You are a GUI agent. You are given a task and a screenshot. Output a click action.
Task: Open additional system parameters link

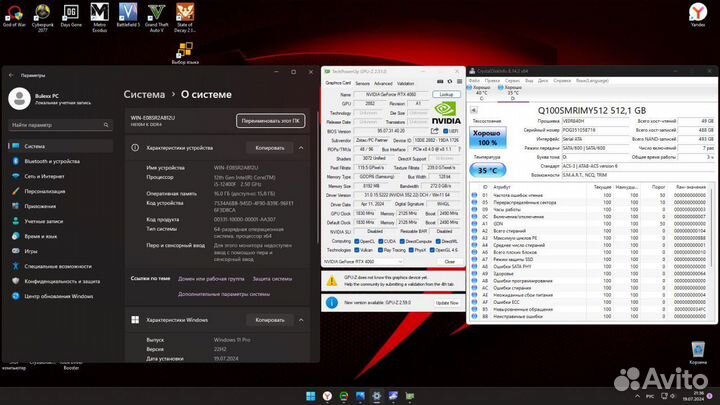[224, 294]
